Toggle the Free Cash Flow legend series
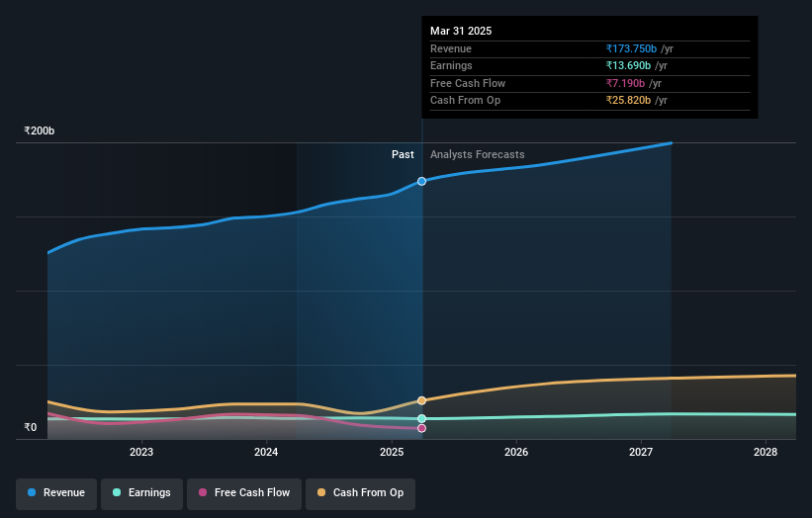 (x=244, y=493)
